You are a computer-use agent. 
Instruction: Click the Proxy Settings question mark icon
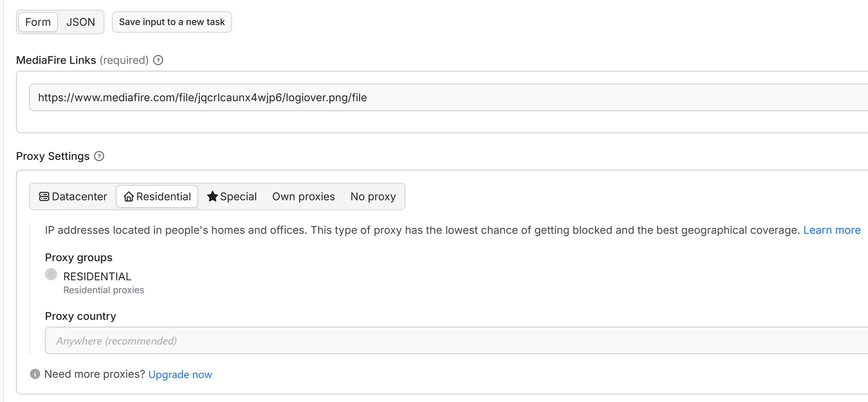click(99, 156)
